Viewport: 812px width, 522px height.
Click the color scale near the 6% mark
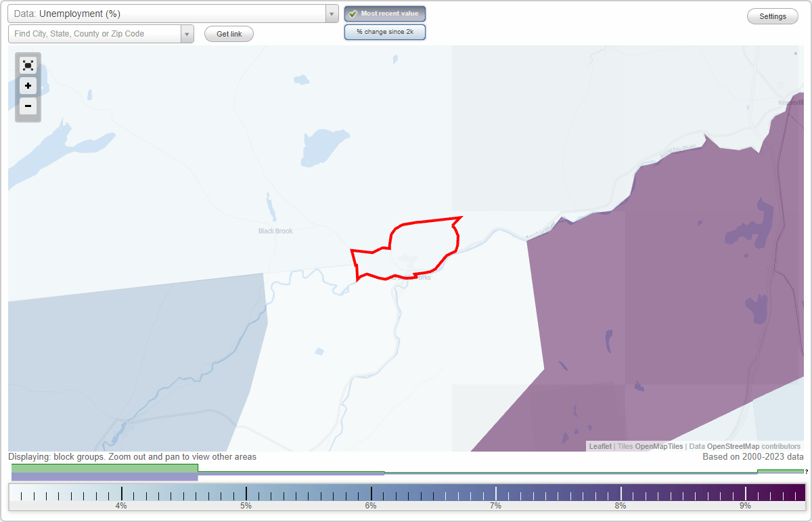tap(369, 494)
